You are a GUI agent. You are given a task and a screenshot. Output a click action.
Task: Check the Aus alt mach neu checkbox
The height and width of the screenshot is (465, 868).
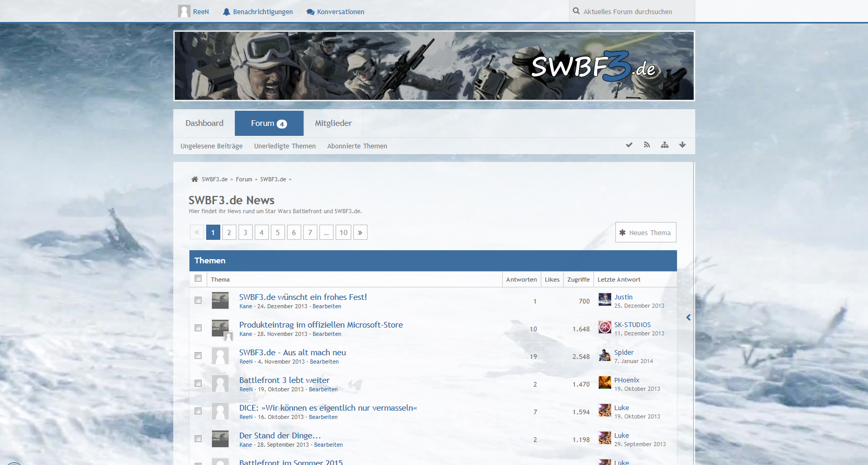tap(198, 356)
